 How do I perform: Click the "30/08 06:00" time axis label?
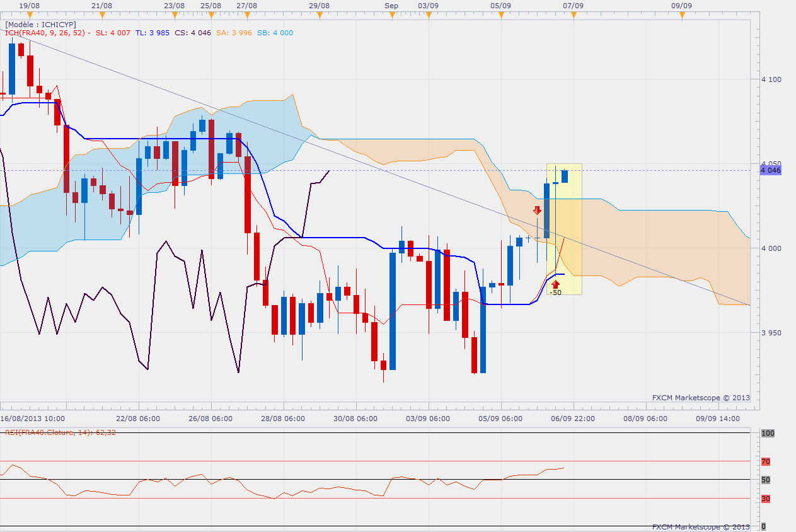coord(355,419)
